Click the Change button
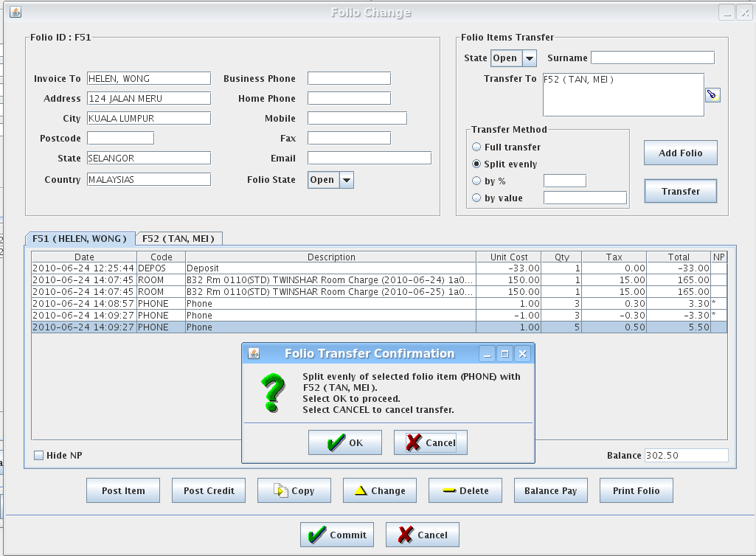The width and height of the screenshot is (756, 556). (380, 490)
